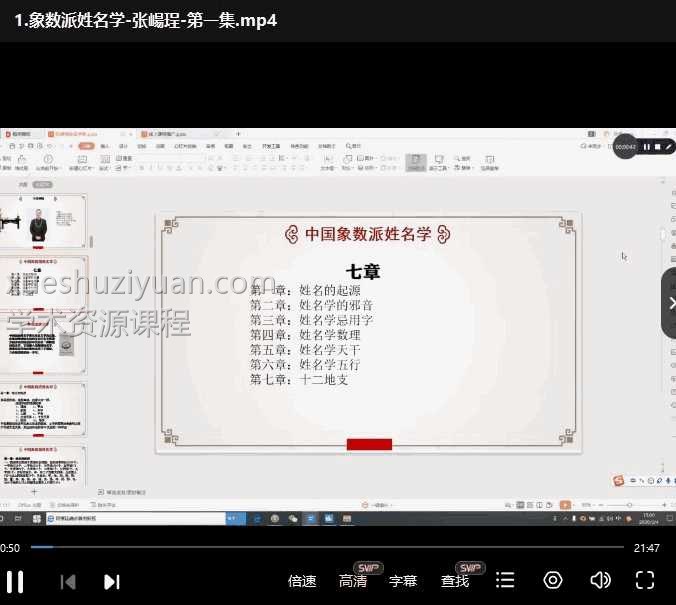Click the red button on the slide
The height and width of the screenshot is (605, 676).
click(369, 444)
